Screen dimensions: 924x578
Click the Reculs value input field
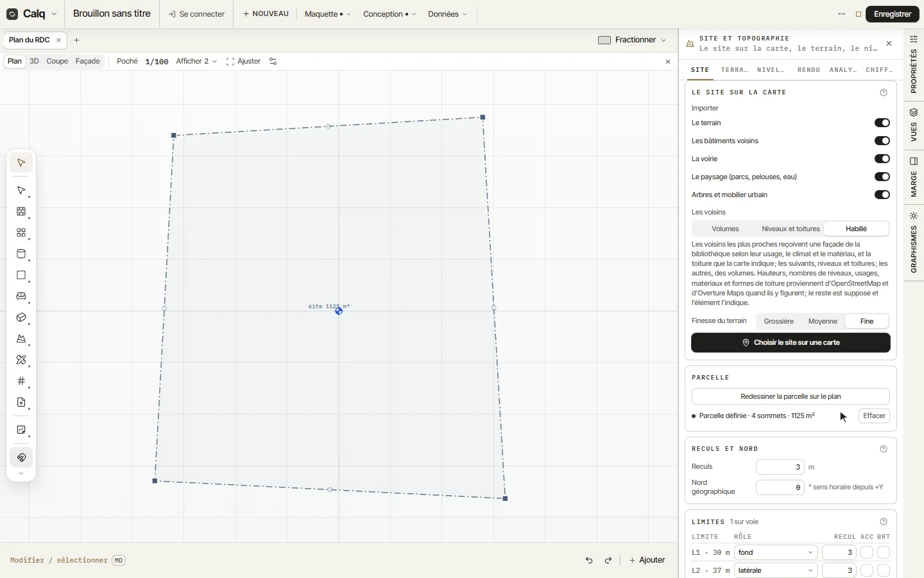(x=780, y=467)
